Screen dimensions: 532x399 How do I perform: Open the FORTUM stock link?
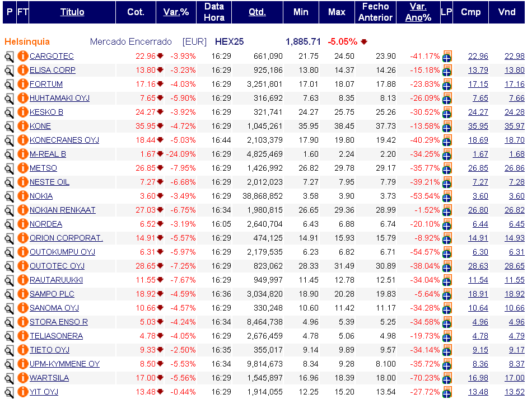tap(46, 84)
